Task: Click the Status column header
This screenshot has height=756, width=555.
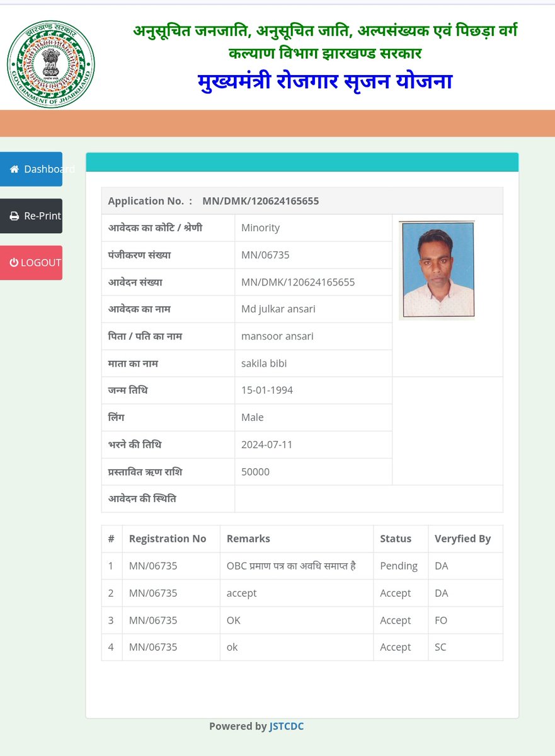Action: pos(396,539)
